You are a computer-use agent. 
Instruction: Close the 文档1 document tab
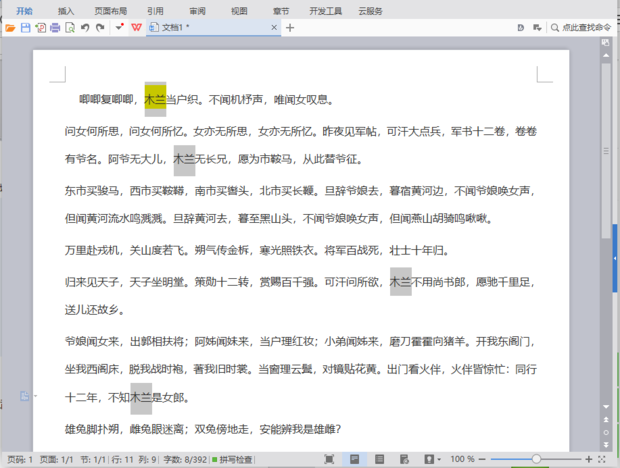[x=274, y=27]
